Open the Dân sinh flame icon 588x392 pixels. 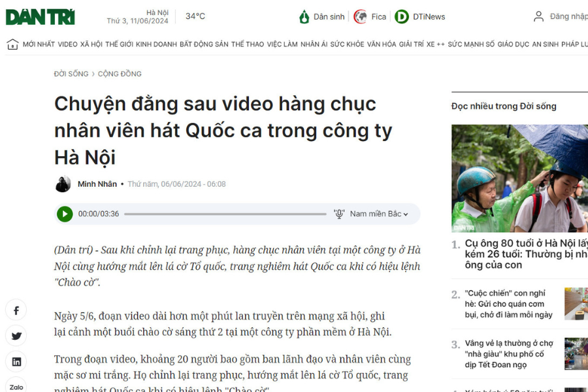pyautogui.click(x=304, y=17)
